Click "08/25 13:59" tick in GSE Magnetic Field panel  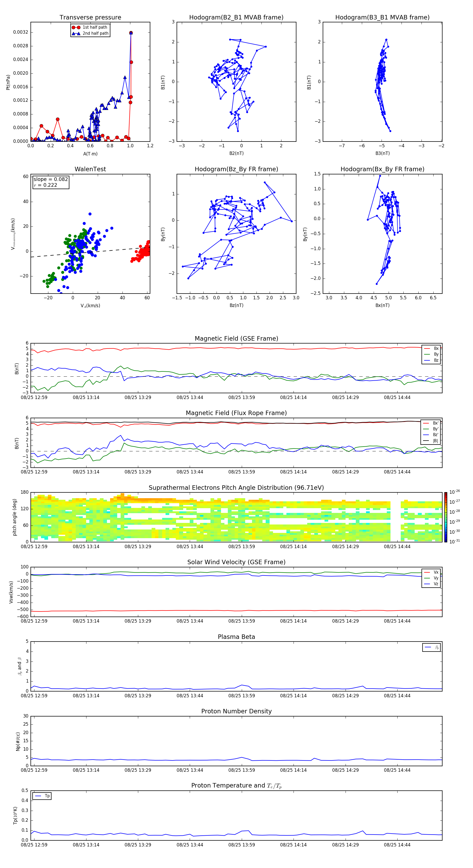pos(241,397)
